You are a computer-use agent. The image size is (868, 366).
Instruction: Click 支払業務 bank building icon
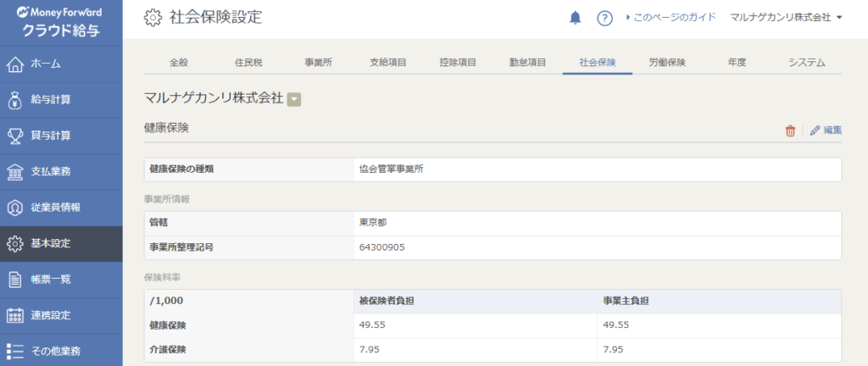[x=14, y=172]
